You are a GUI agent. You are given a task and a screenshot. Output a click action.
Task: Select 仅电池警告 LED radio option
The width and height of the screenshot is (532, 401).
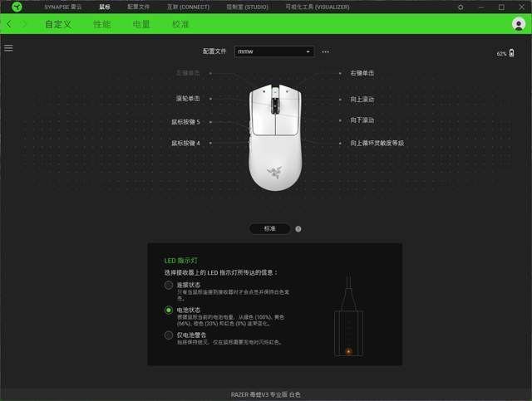pyautogui.click(x=169, y=335)
